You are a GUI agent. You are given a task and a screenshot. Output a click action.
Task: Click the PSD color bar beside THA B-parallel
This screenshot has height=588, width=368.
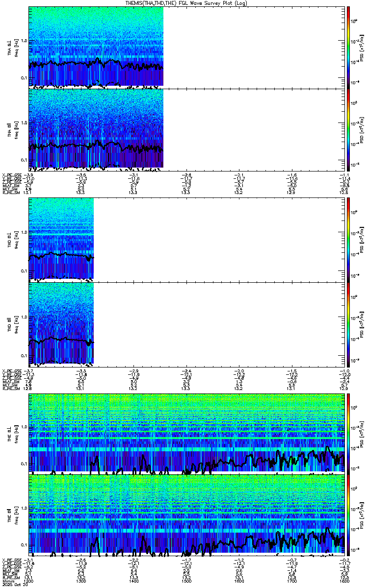pyautogui.click(x=348, y=130)
